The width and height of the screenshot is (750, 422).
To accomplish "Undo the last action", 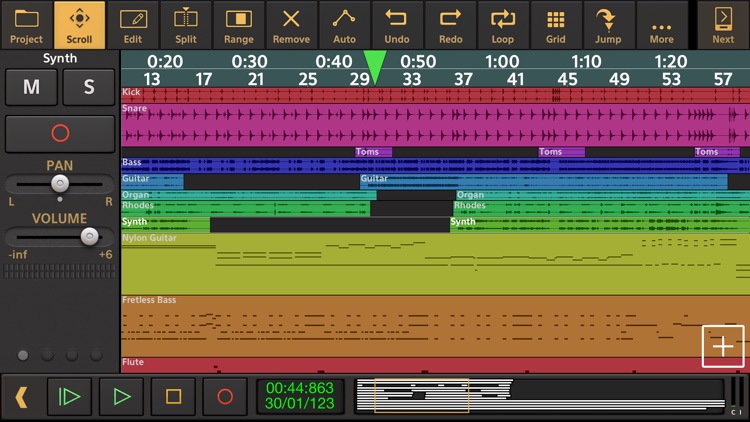I will click(397, 25).
